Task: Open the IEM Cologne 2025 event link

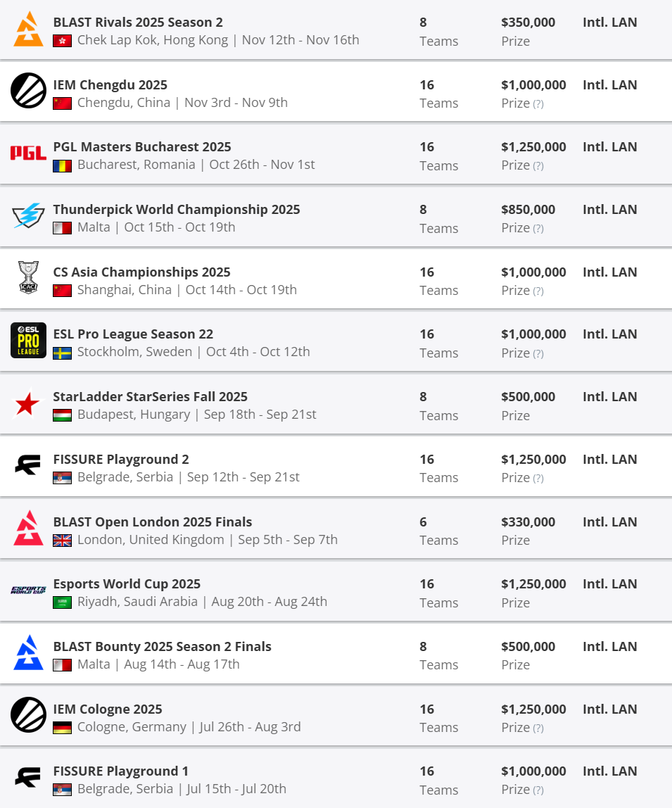Action: point(108,709)
